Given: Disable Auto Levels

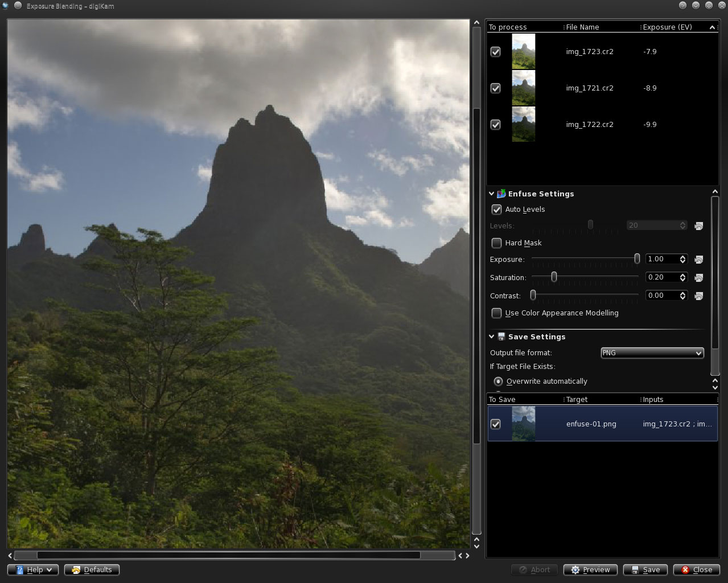Looking at the screenshot, I should tap(496, 210).
